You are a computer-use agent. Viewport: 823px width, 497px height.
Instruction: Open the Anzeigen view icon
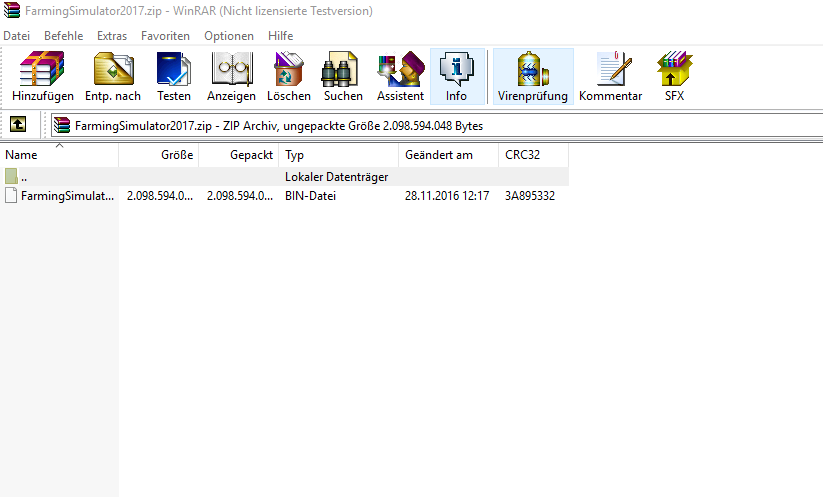tap(231, 77)
